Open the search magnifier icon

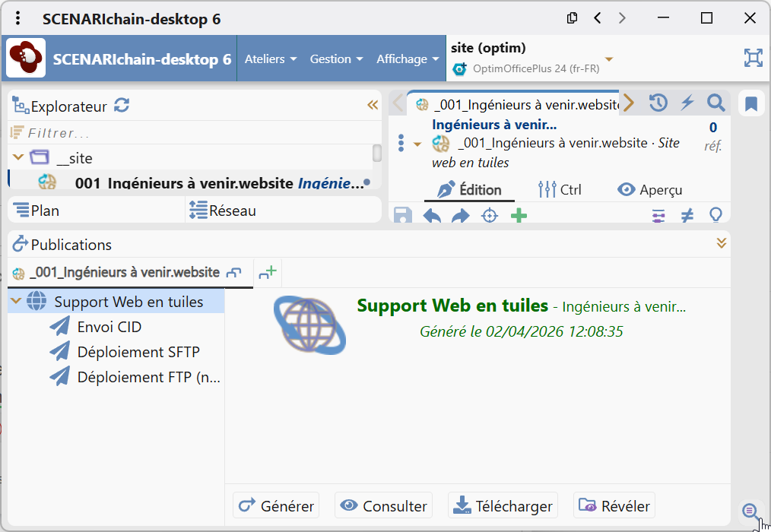(x=715, y=103)
